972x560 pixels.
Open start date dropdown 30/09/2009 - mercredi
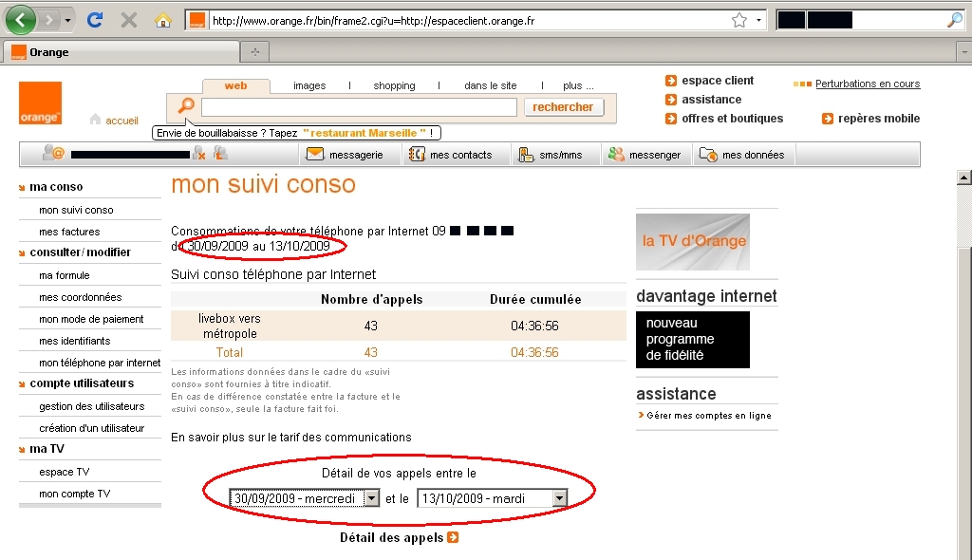304,498
